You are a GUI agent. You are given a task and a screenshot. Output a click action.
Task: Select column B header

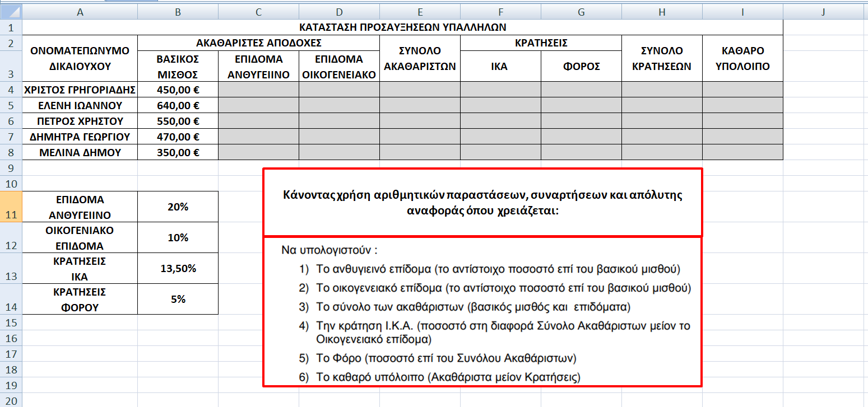tap(178, 12)
